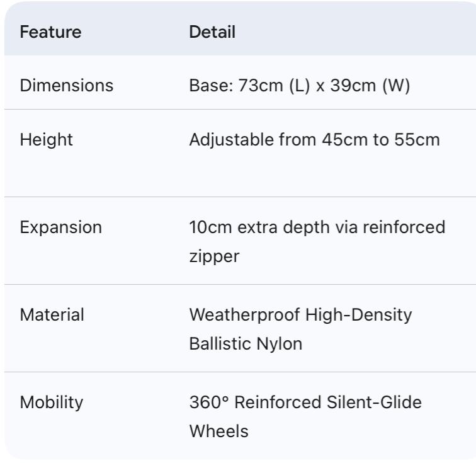This screenshot has width=476, height=463.
Task: Click the Detail column header
Action: (212, 32)
